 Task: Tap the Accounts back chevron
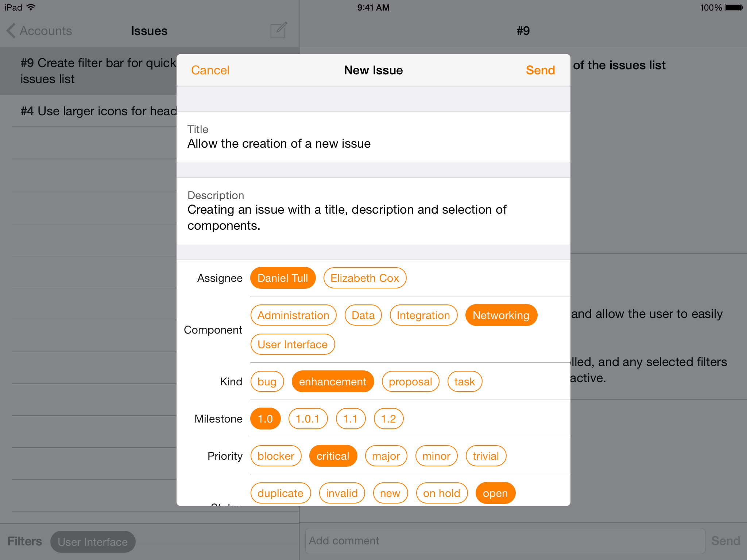11,31
